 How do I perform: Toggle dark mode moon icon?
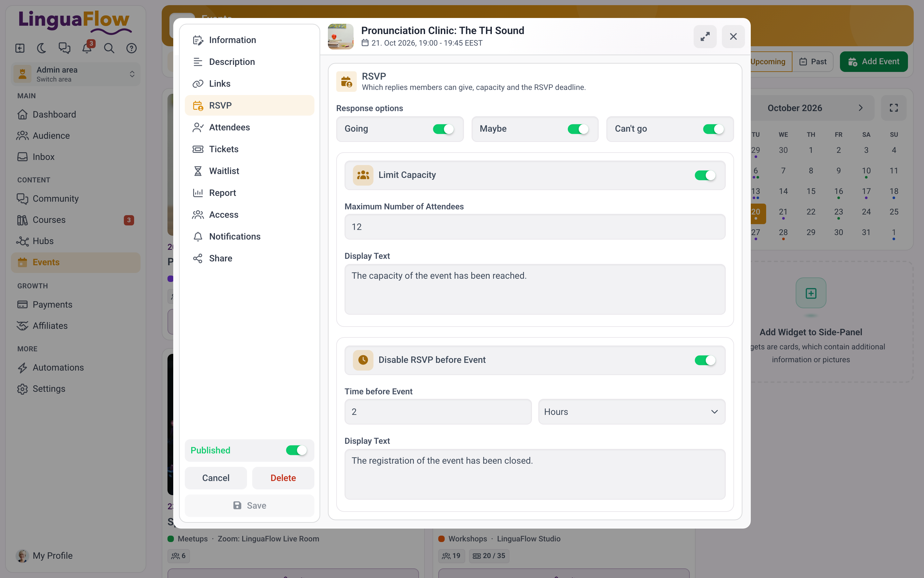(42, 48)
